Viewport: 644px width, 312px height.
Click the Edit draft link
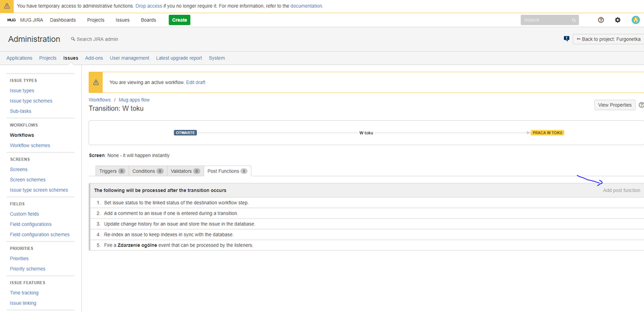coord(196,82)
